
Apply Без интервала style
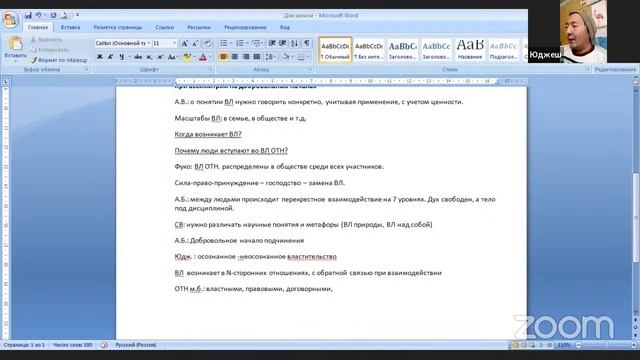[369, 50]
